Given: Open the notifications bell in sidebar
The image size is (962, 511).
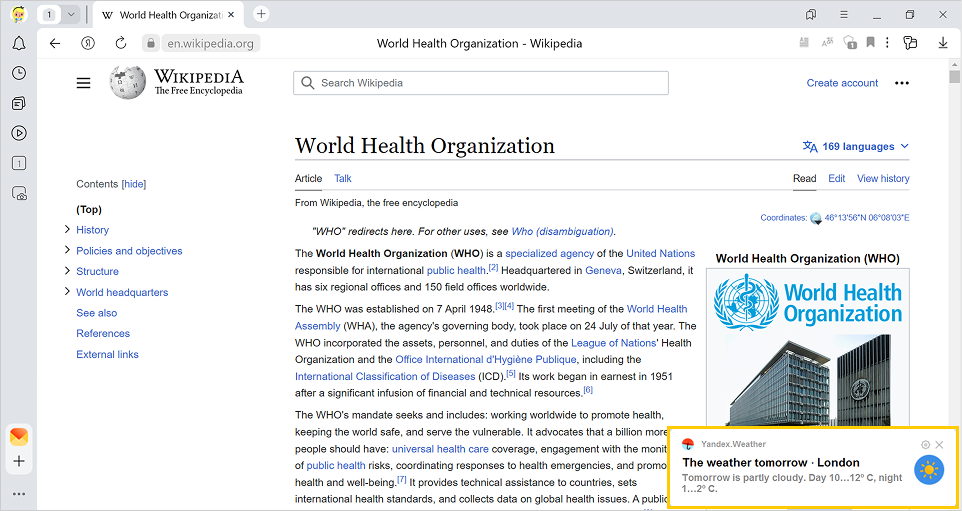Looking at the screenshot, I should click(19, 43).
